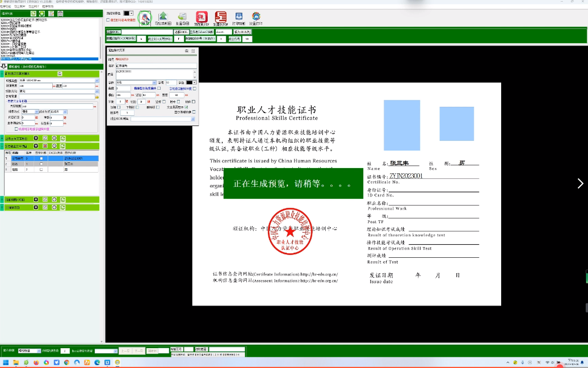This screenshot has height=368, width=588.
Task: Toggle the red-labeled checkbox under print color
Action: pyautogui.click(x=108, y=20)
